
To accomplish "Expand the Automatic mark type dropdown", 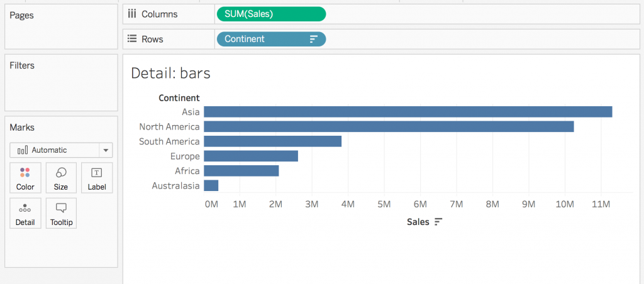I will point(106,150).
